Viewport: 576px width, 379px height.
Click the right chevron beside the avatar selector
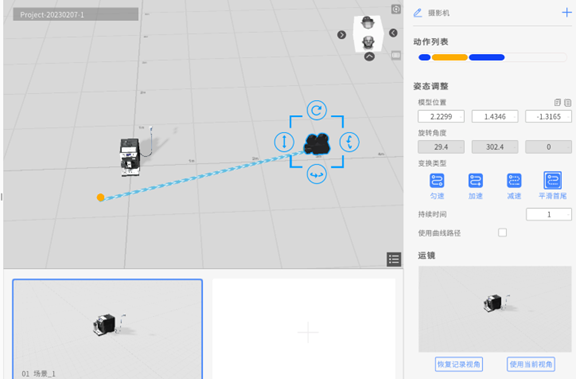coord(342,35)
